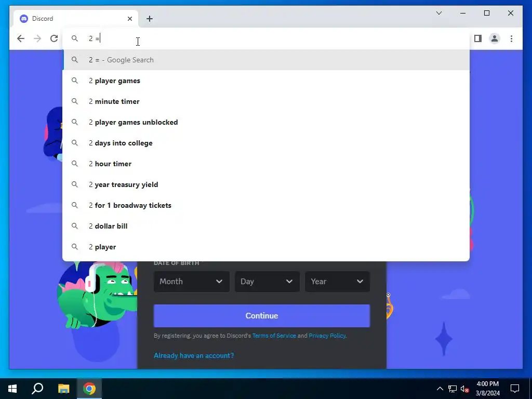Viewport: 532px width, 399px height.
Task: Click the Continue button
Action: (x=262, y=316)
